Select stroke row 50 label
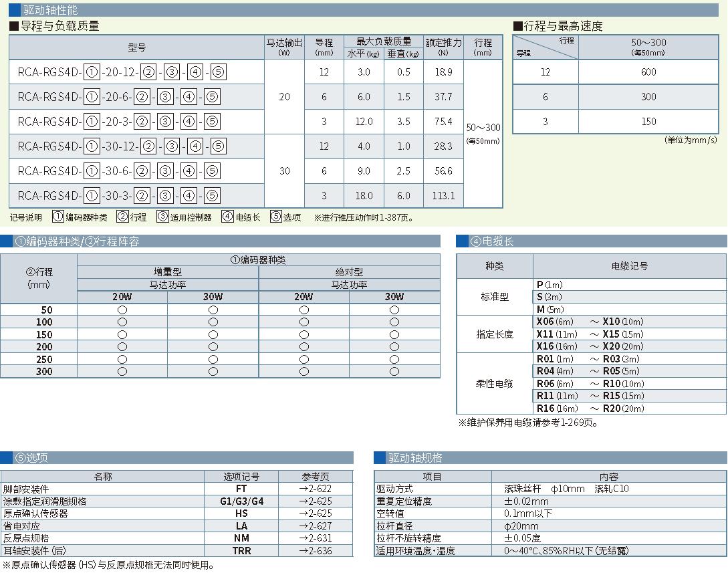This screenshot has height=575, width=728. (46, 310)
